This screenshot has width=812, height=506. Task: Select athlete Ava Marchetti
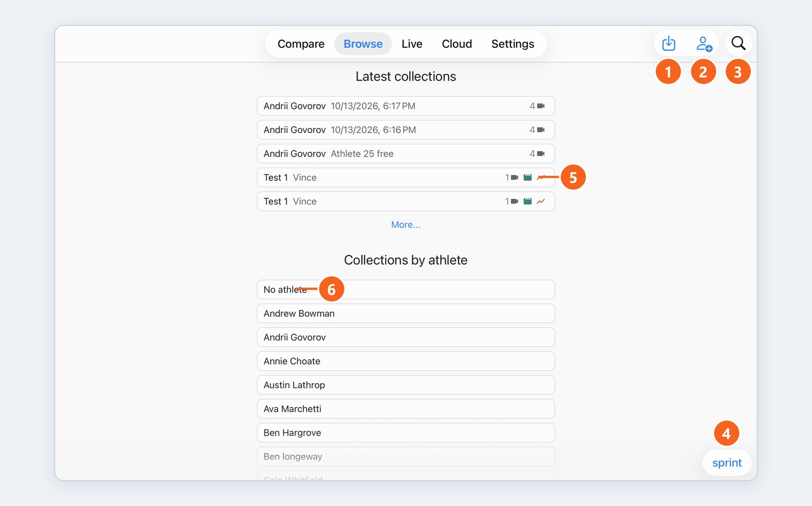406,409
